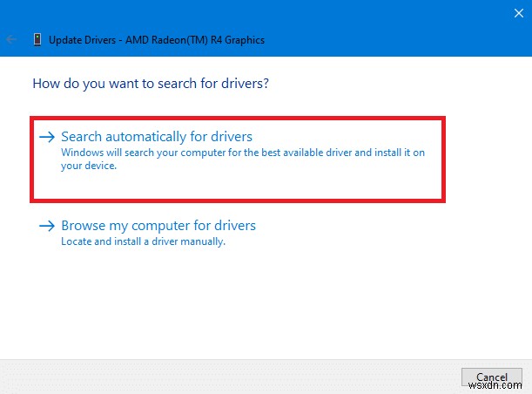Screen dimensions: 532x394
Task: Choose Browse my computer for drivers
Action: [x=158, y=226]
